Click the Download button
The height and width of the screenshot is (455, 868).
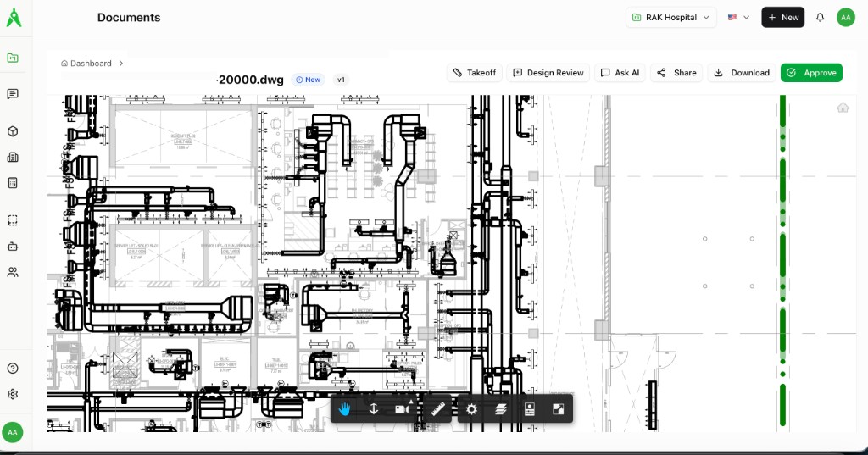pos(742,73)
